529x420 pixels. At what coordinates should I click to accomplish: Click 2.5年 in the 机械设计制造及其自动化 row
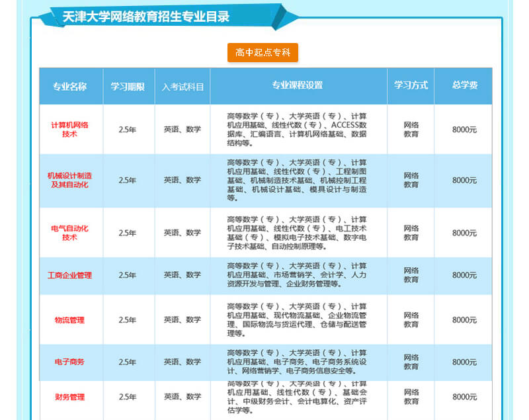click(128, 180)
